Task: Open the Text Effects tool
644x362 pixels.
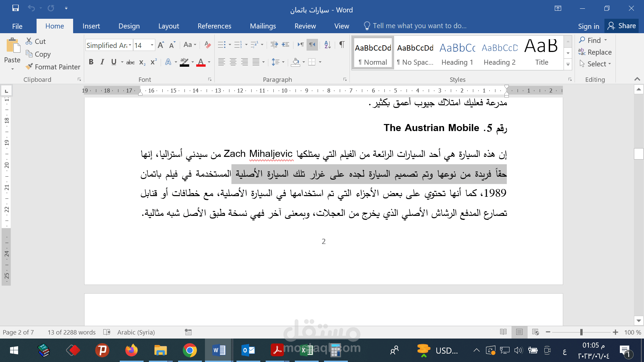Action: pos(168,62)
